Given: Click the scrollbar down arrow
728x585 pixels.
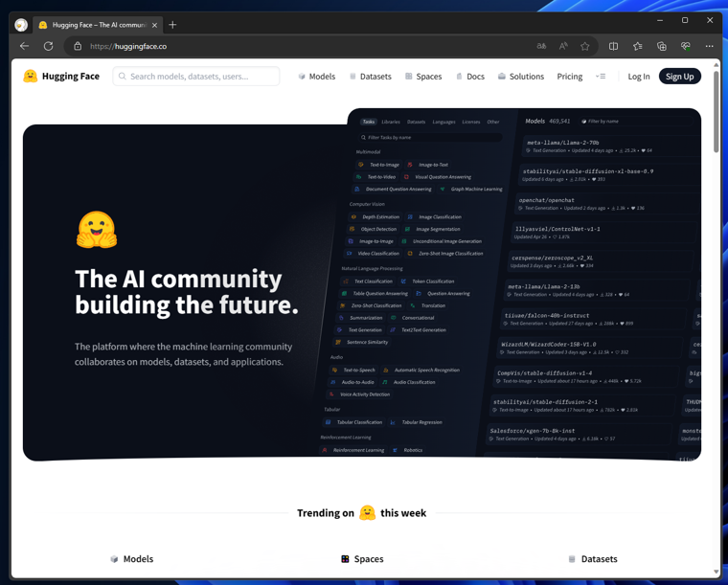Looking at the screenshot, I should click(x=716, y=572).
